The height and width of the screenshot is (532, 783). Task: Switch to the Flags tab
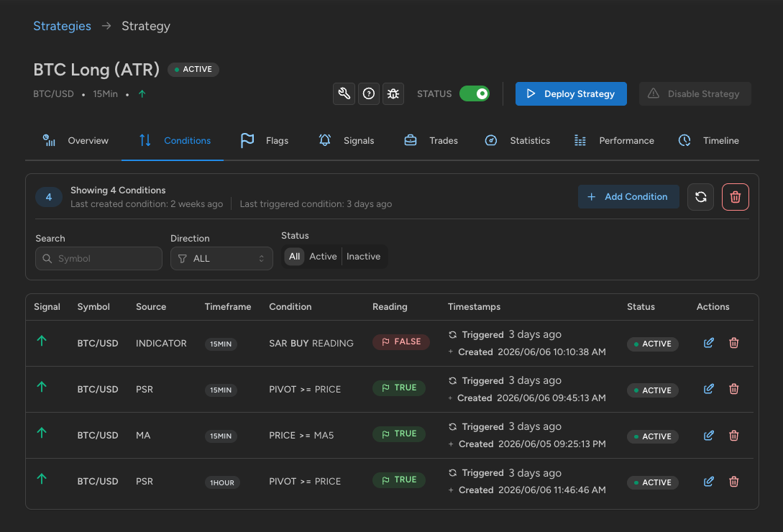(x=265, y=140)
